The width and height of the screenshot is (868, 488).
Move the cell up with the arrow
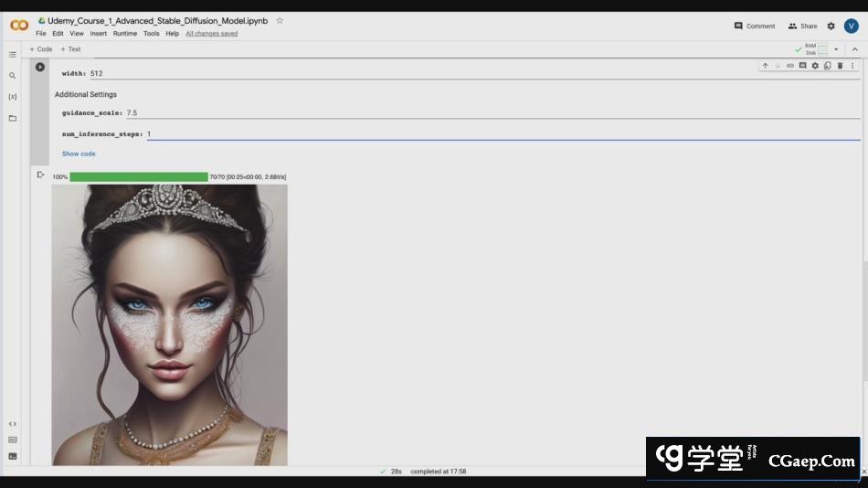766,66
